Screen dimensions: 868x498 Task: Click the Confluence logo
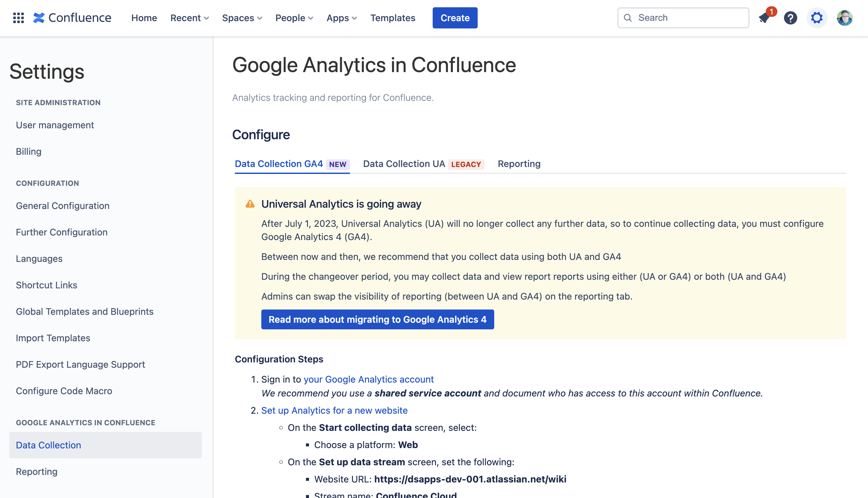click(x=72, y=18)
